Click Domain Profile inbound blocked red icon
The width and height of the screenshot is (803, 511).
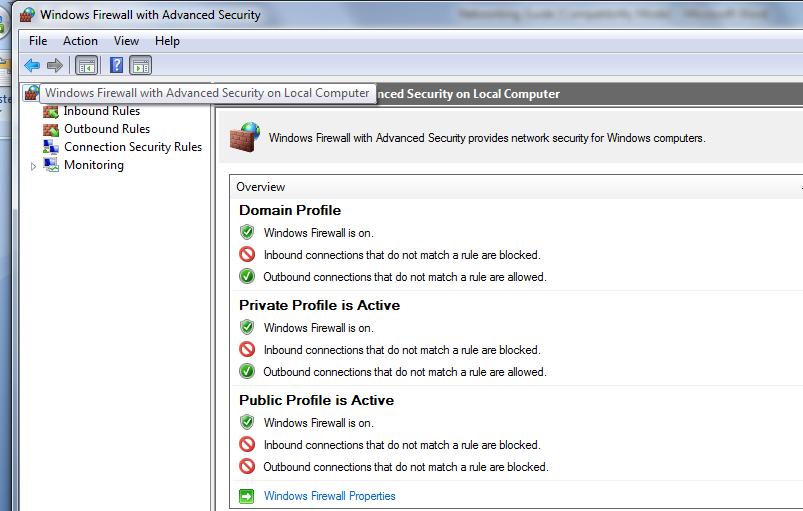point(247,254)
